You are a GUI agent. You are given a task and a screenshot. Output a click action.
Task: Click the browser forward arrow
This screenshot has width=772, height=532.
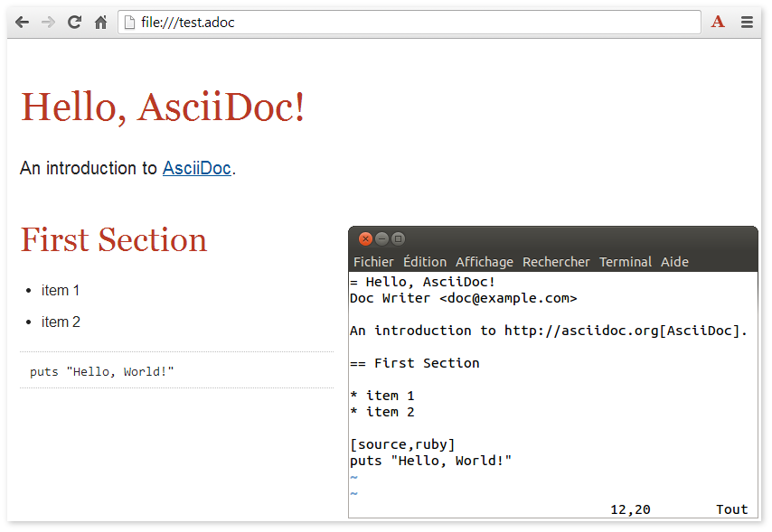point(48,23)
